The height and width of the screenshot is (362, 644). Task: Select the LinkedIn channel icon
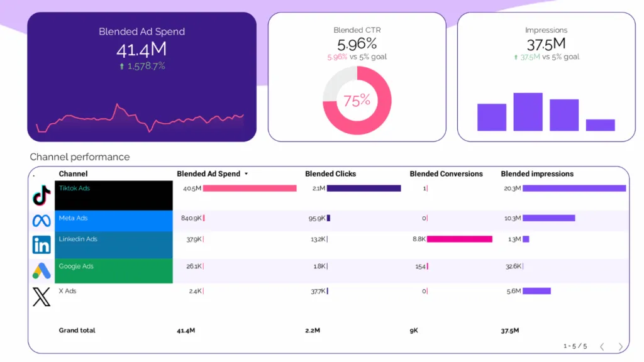click(40, 244)
